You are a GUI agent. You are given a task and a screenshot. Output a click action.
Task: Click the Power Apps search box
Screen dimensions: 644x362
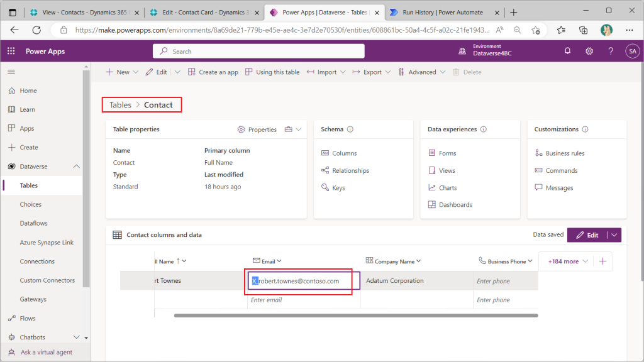258,52
